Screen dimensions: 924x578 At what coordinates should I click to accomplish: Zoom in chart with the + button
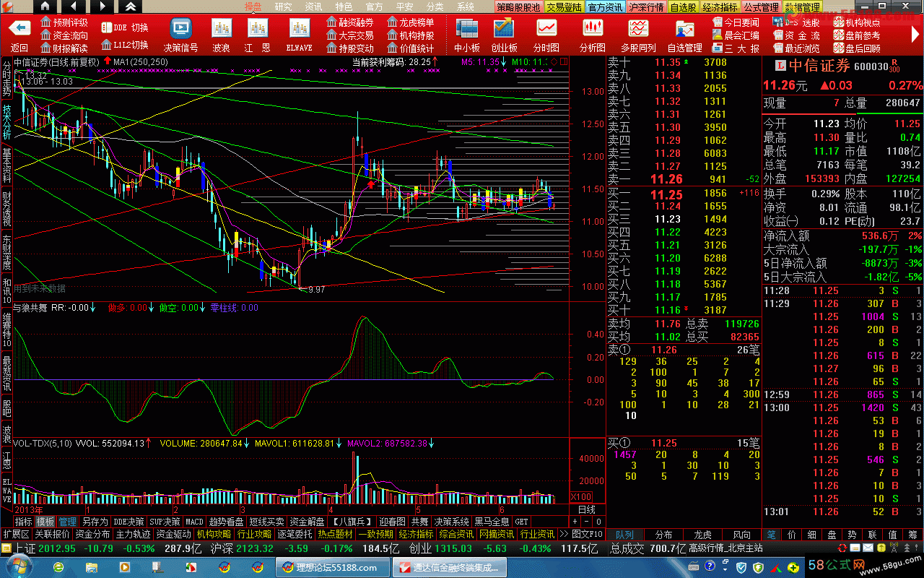pyautogui.click(x=575, y=521)
